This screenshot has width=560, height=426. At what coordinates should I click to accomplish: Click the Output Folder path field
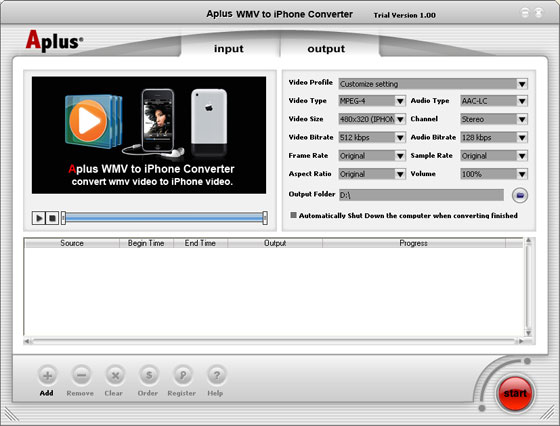(x=421, y=195)
